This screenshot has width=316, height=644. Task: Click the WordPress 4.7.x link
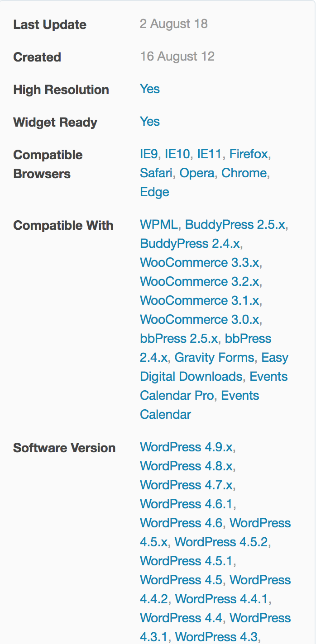click(186, 485)
